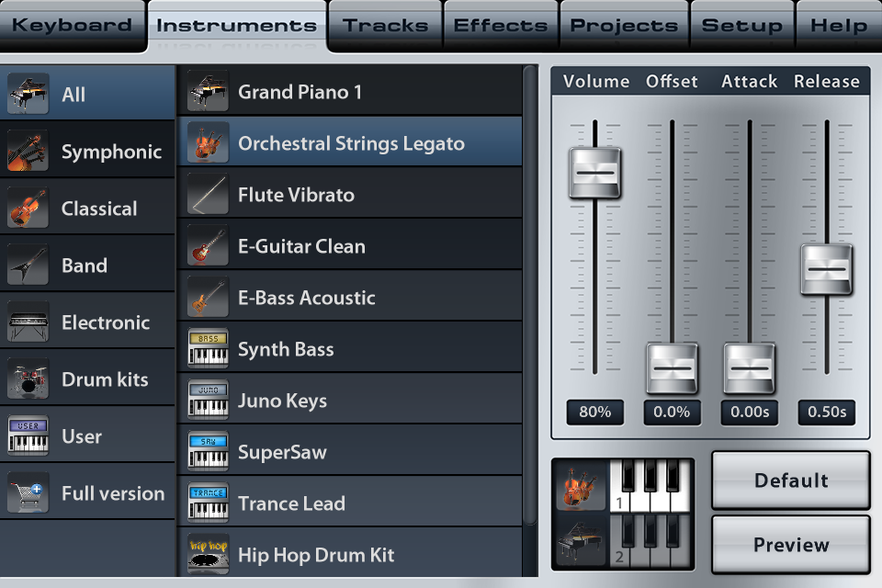Open the Help tab
Image resolution: width=882 pixels, height=588 pixels.
(839, 26)
